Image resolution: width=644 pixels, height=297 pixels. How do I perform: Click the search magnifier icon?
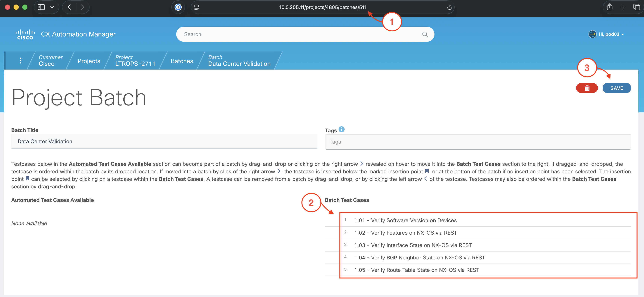coord(425,34)
